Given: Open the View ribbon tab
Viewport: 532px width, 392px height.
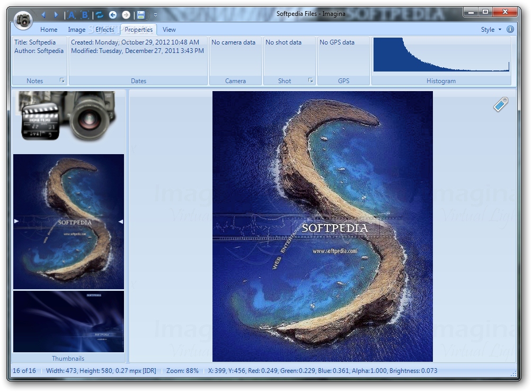Looking at the screenshot, I should (x=169, y=30).
